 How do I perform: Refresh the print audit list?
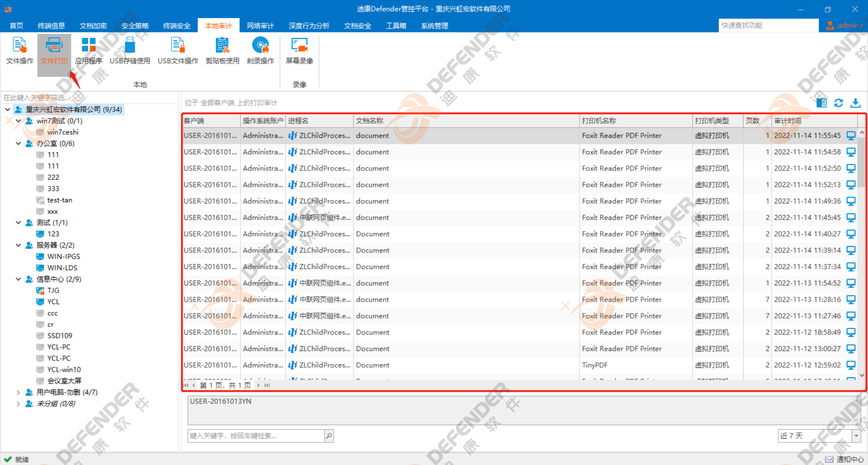(x=839, y=103)
